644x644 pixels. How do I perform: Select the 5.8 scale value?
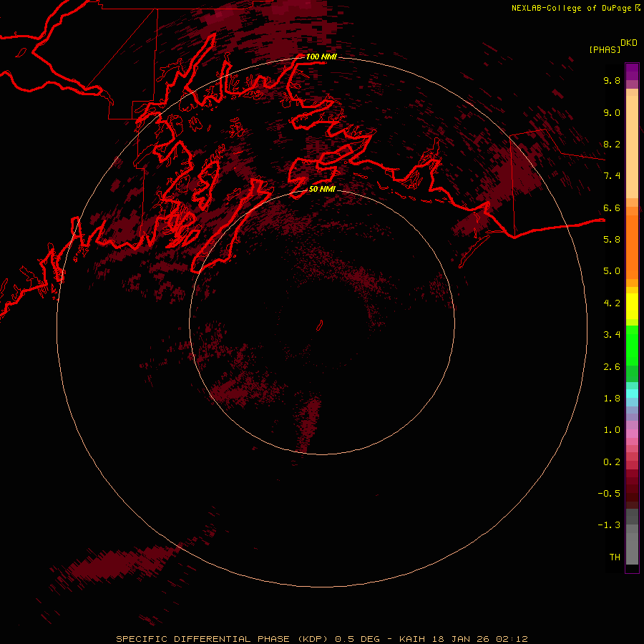(x=612, y=240)
